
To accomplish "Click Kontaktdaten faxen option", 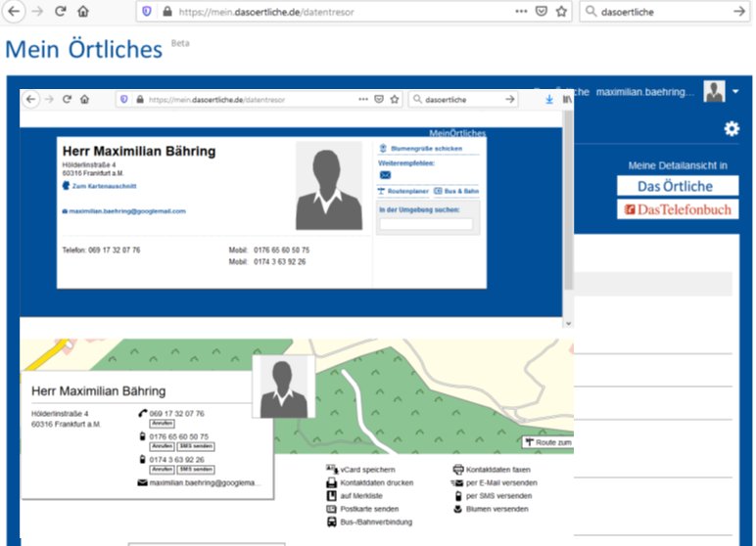I will [x=492, y=470].
